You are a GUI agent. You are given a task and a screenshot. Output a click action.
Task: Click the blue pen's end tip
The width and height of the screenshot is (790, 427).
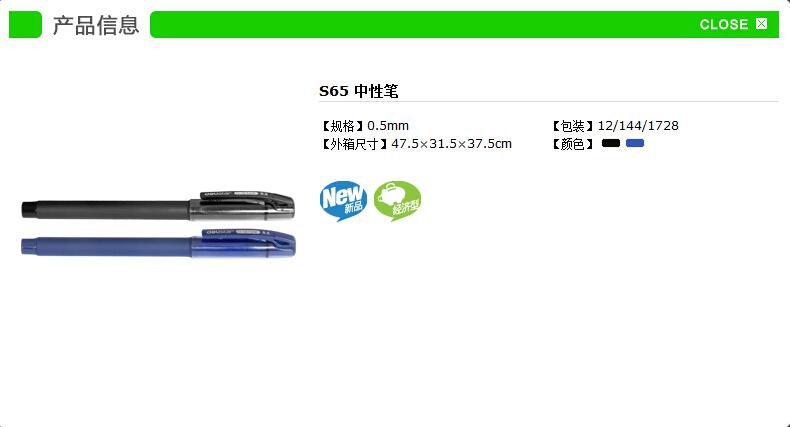tap(29, 247)
